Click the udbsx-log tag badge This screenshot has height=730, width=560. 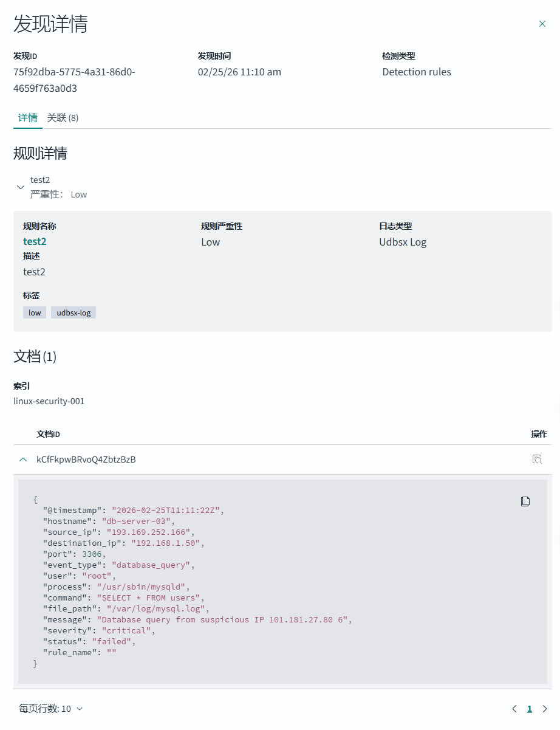click(x=73, y=312)
